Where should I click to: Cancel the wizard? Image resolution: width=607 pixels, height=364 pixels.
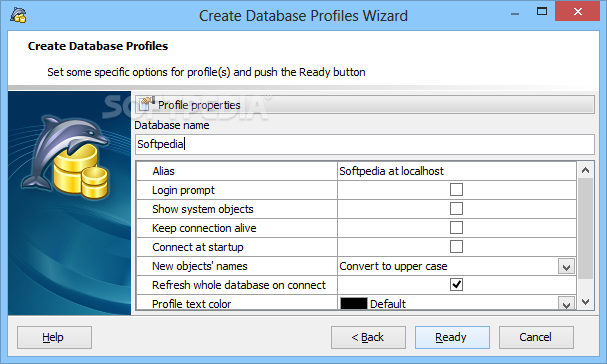pos(536,337)
